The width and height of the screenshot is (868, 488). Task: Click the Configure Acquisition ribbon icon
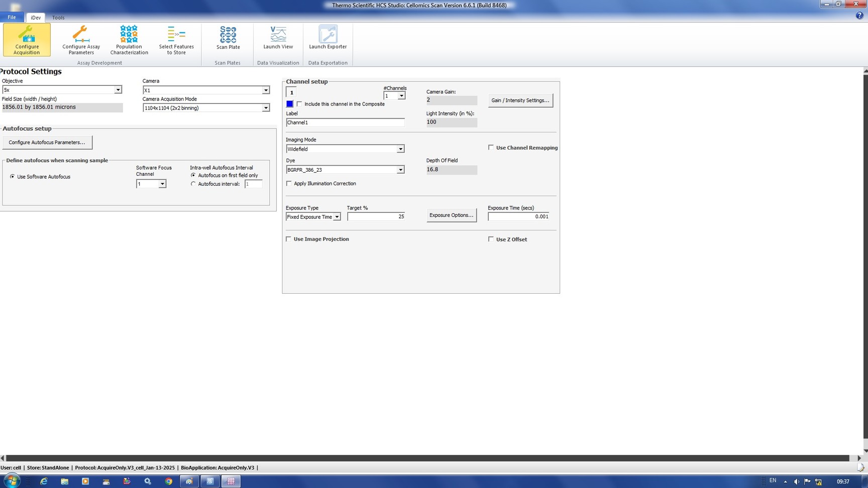click(x=27, y=39)
